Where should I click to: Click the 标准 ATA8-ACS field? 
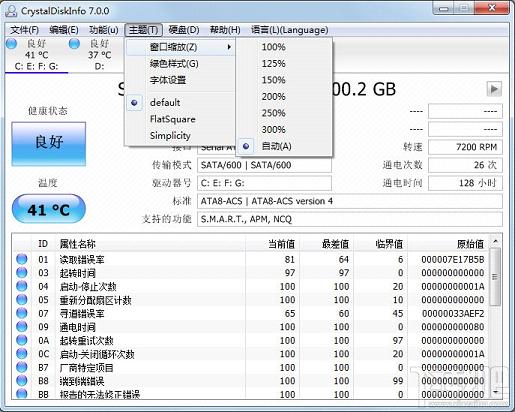tap(350, 201)
